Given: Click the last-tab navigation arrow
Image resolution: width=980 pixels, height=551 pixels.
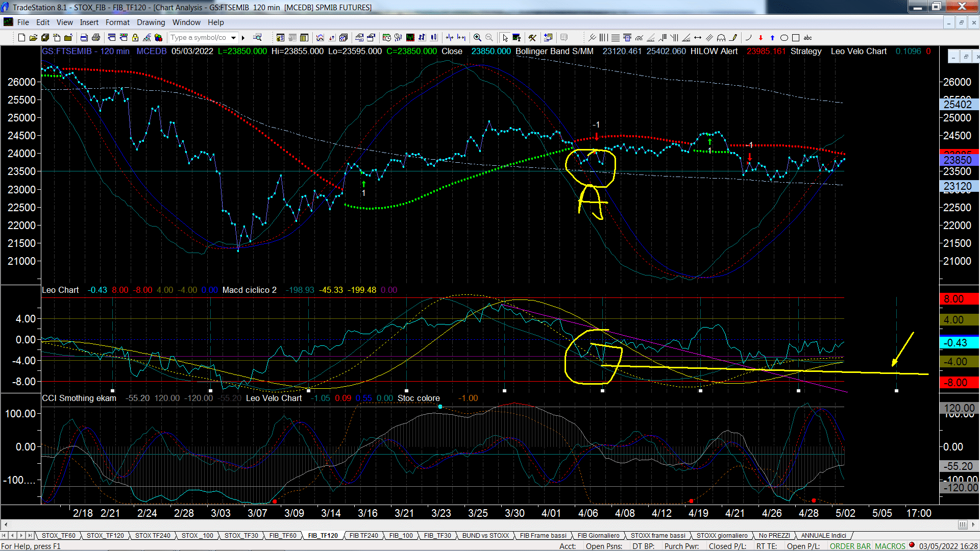Looking at the screenshot, I should click(30, 535).
